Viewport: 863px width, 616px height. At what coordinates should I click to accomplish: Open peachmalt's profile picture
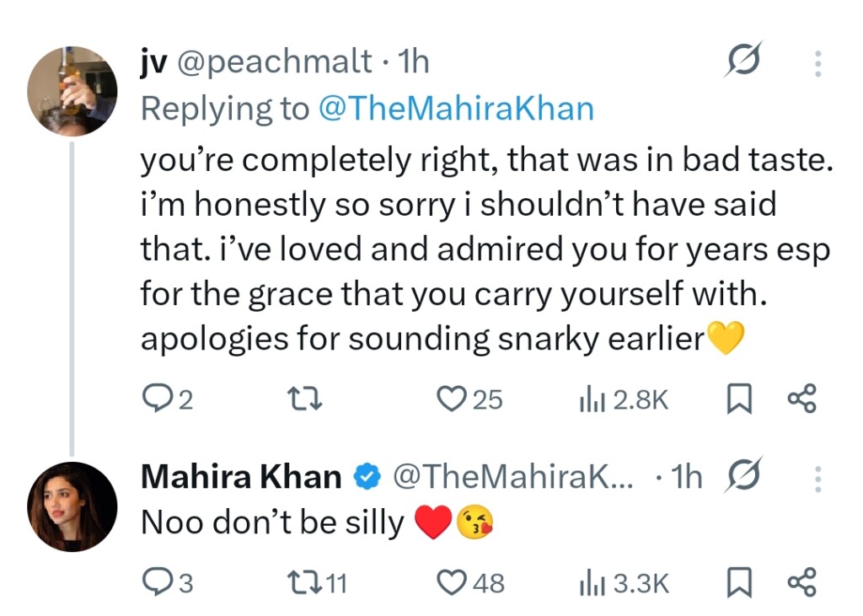click(x=72, y=91)
